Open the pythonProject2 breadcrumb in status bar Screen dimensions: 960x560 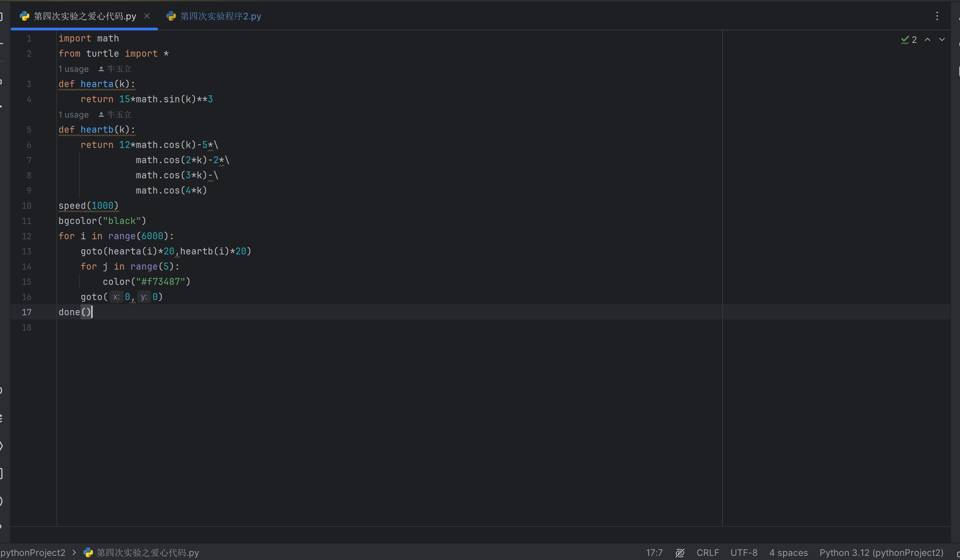click(33, 552)
